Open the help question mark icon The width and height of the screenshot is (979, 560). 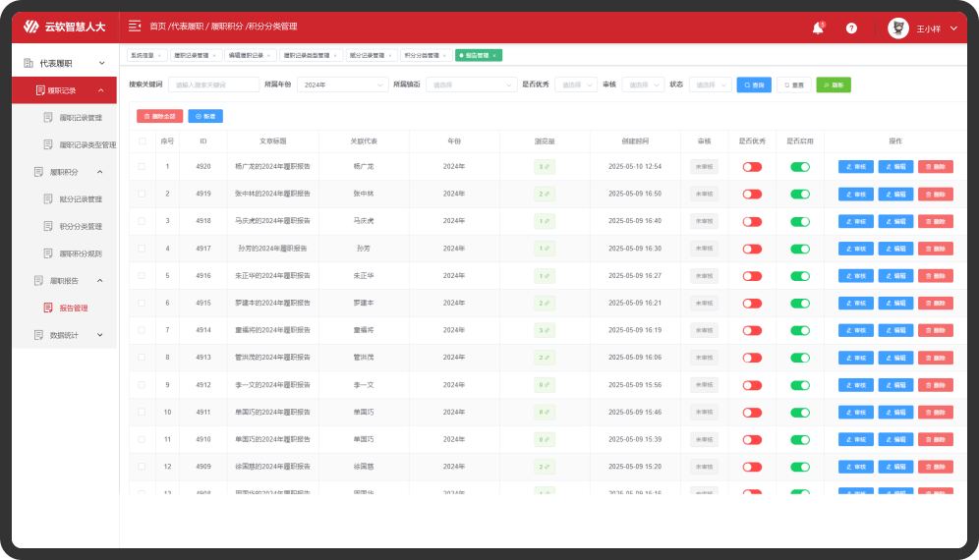click(851, 28)
